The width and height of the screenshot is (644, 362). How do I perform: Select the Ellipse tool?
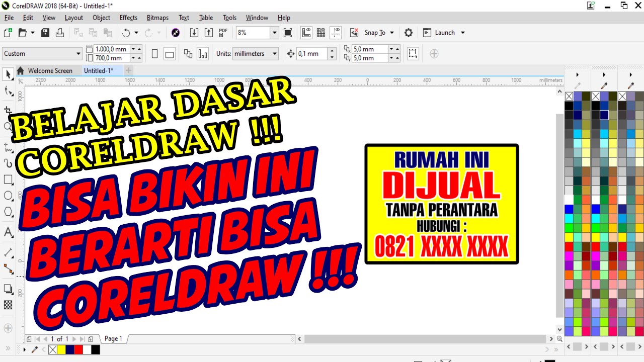click(x=8, y=196)
